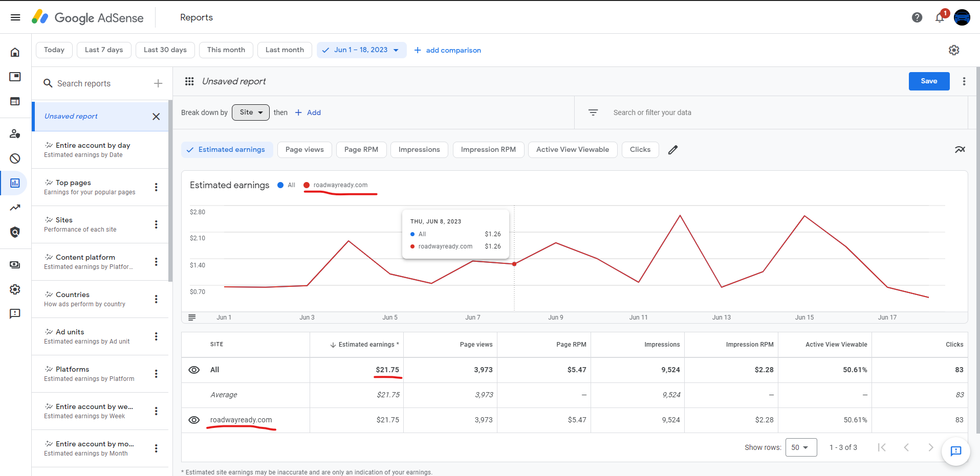
Task: Toggle Impression RPM metric chip
Action: tap(488, 150)
